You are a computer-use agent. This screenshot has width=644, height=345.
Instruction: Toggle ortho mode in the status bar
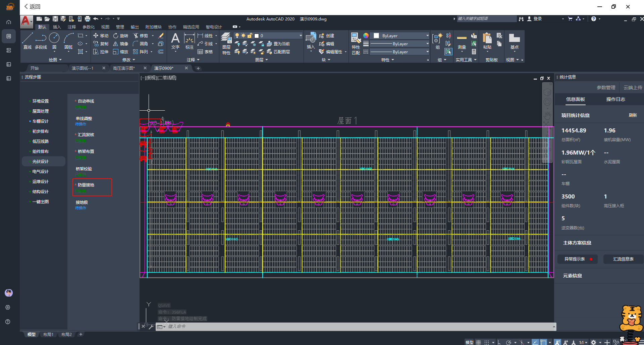(x=499, y=342)
